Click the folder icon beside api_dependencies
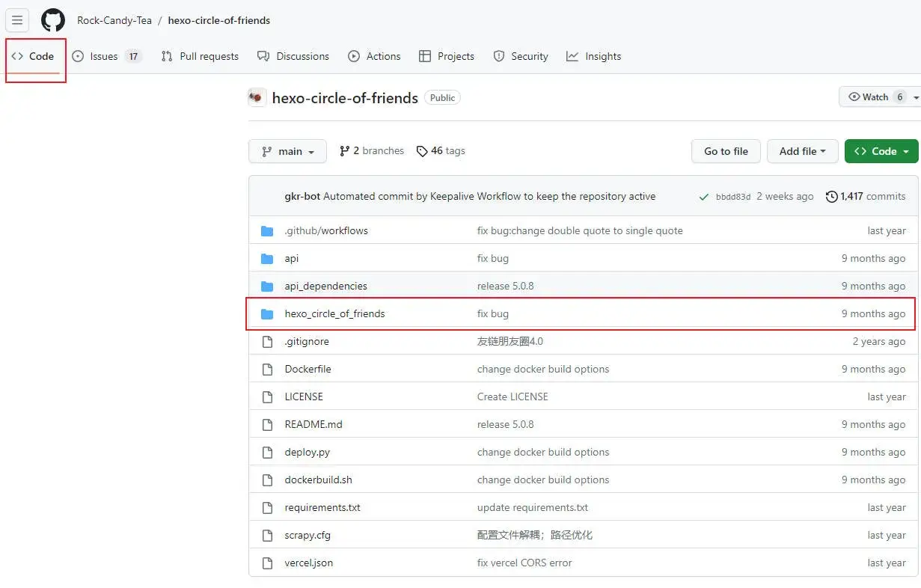The height and width of the screenshot is (588, 921). pyautogui.click(x=267, y=287)
